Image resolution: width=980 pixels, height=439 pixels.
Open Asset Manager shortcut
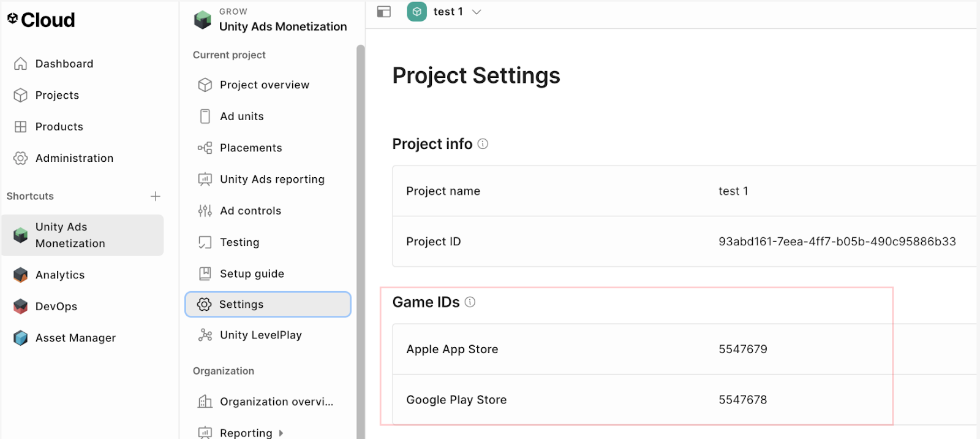75,338
